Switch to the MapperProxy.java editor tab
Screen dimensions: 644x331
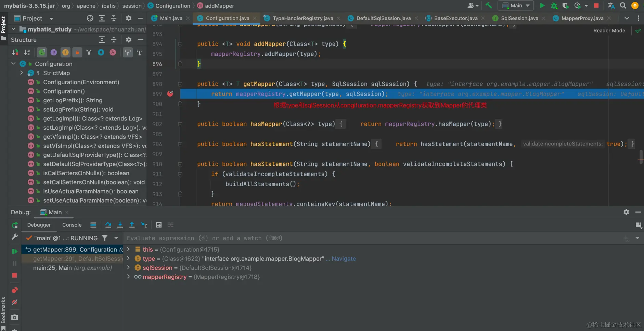582,18
